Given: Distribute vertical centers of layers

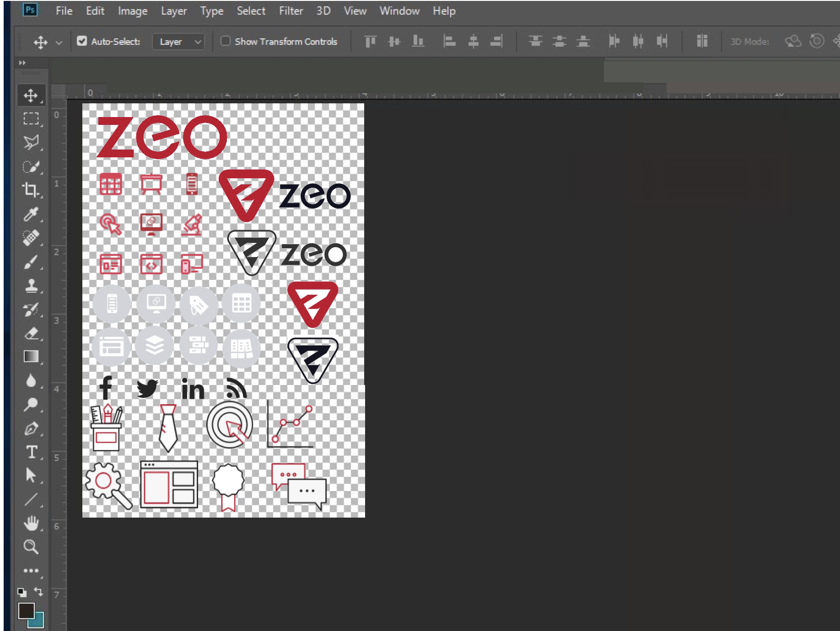Looking at the screenshot, I should [559, 42].
